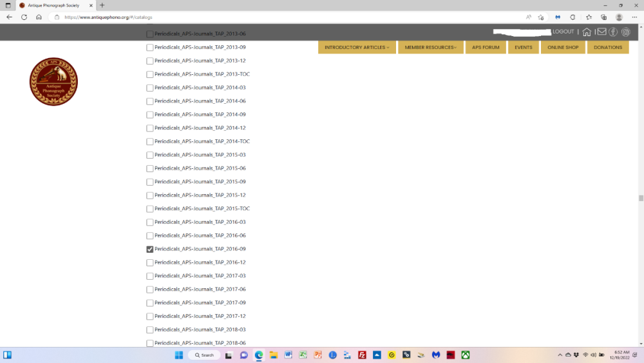Click the Periodicals_APS-Journals_TAP_2015-TOC label
This screenshot has width=644, height=363.
click(x=202, y=208)
